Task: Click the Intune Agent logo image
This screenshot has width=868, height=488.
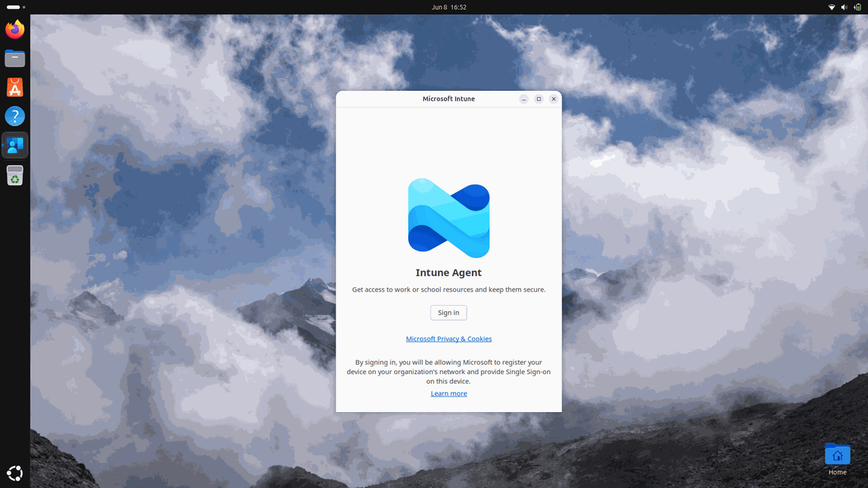Action: click(449, 218)
